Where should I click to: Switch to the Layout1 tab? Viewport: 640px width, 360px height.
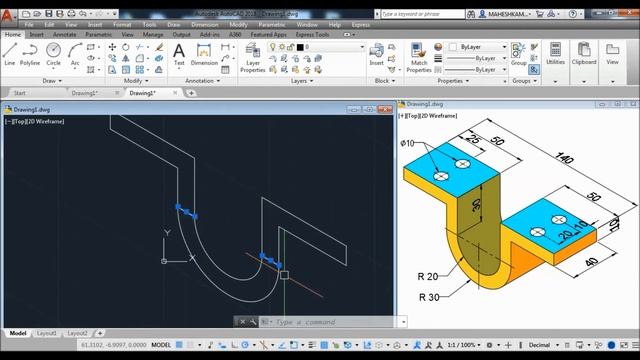[47, 333]
